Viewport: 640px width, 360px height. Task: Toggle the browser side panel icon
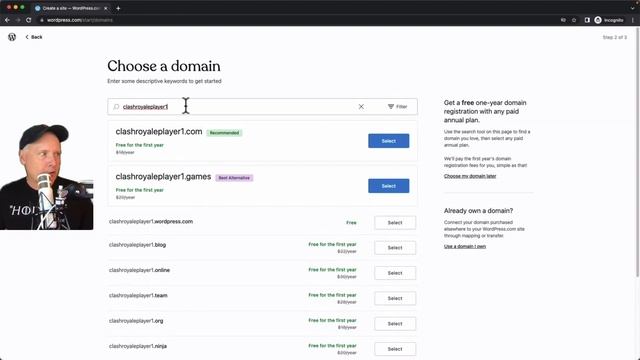pos(587,20)
